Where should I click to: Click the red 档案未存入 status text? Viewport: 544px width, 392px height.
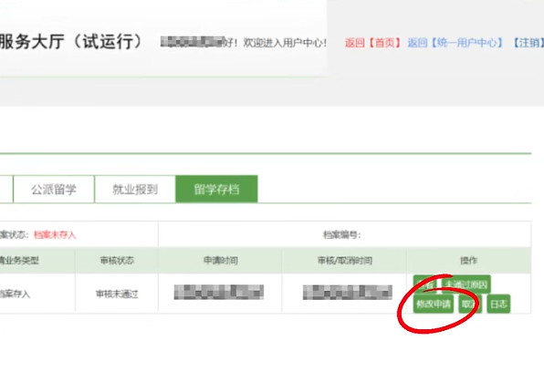[55, 235]
